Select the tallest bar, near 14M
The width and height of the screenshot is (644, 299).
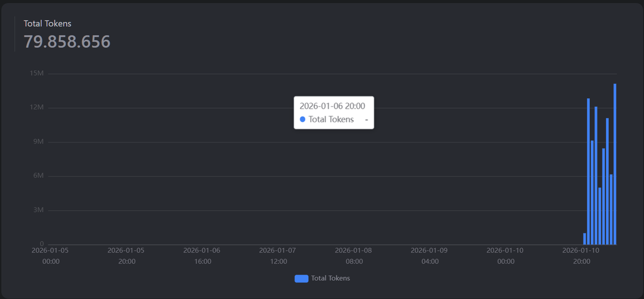[x=615, y=164]
